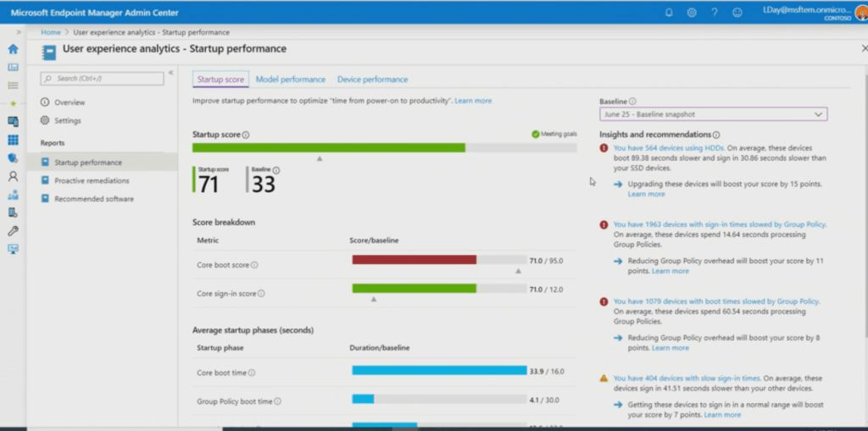
Task: Open the Dashboard icon in left rail
Action: (13, 67)
